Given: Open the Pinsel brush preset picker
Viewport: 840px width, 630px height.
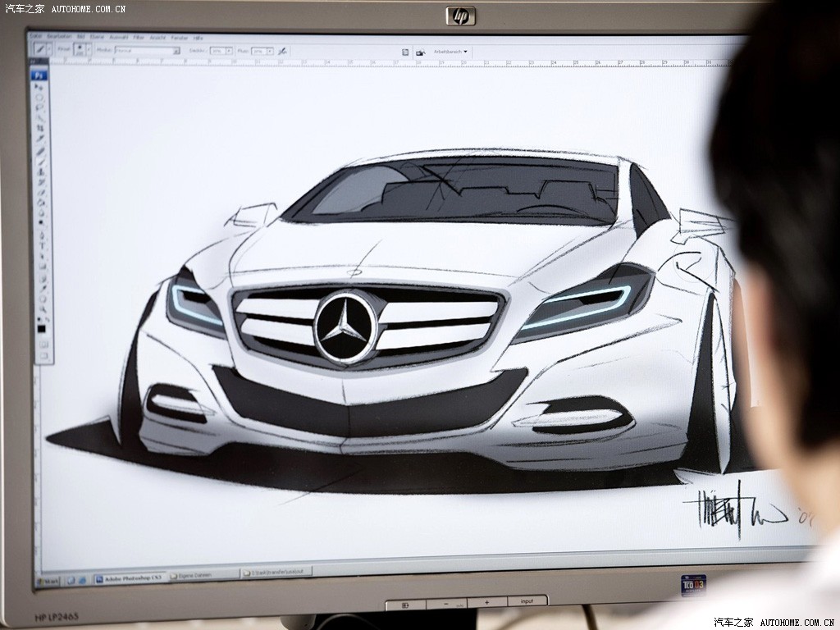Looking at the screenshot, I should [80, 50].
